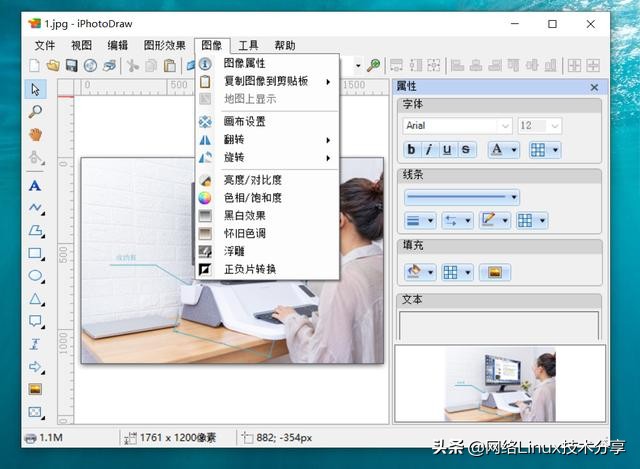Toggle bold text formatting
640x469 pixels.
[x=411, y=150]
